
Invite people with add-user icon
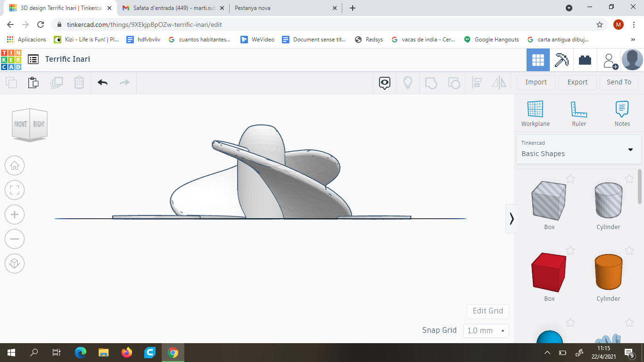610,60
